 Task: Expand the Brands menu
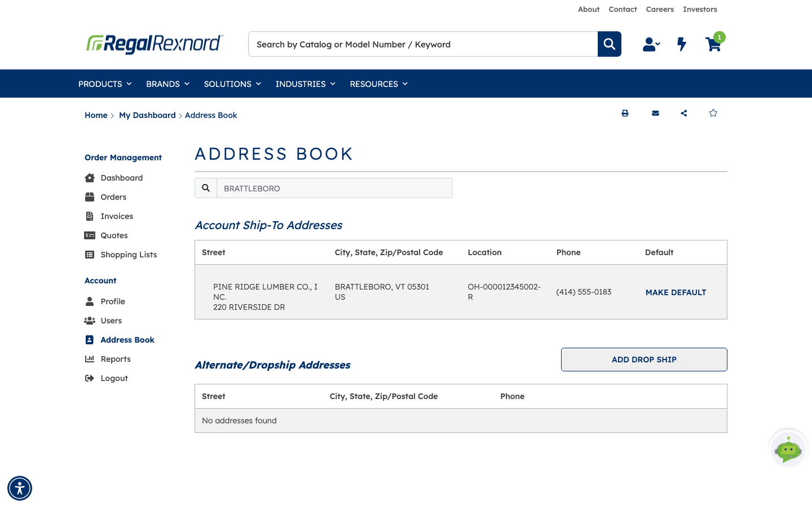pyautogui.click(x=167, y=84)
